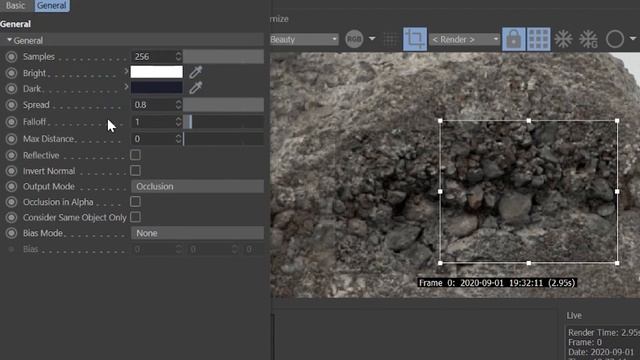
Task: Open the Bright color swatch
Action: pos(157,72)
